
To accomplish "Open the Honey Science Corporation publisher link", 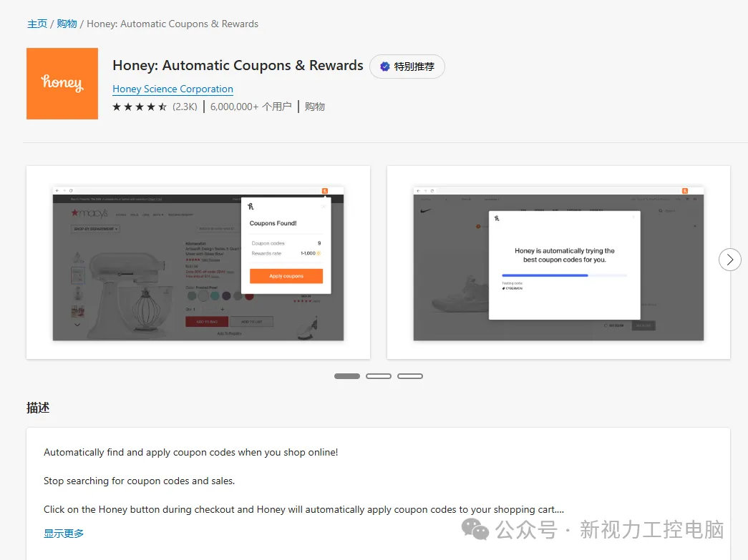I will click(173, 89).
